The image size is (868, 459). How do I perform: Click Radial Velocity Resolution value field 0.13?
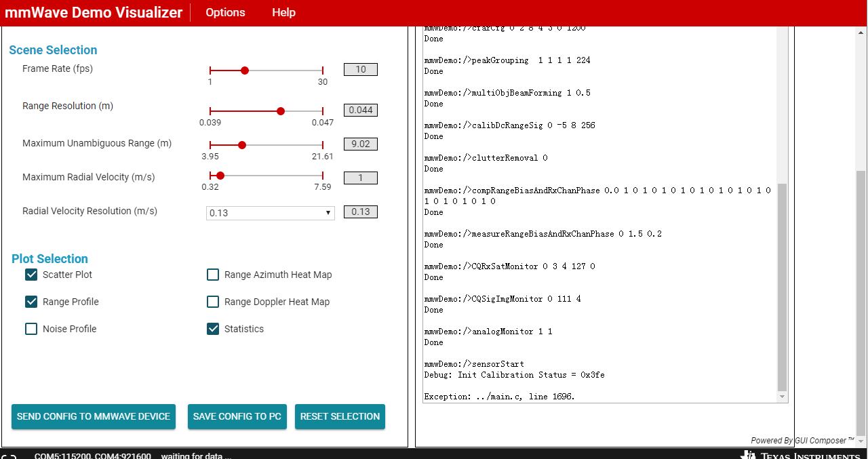(361, 212)
